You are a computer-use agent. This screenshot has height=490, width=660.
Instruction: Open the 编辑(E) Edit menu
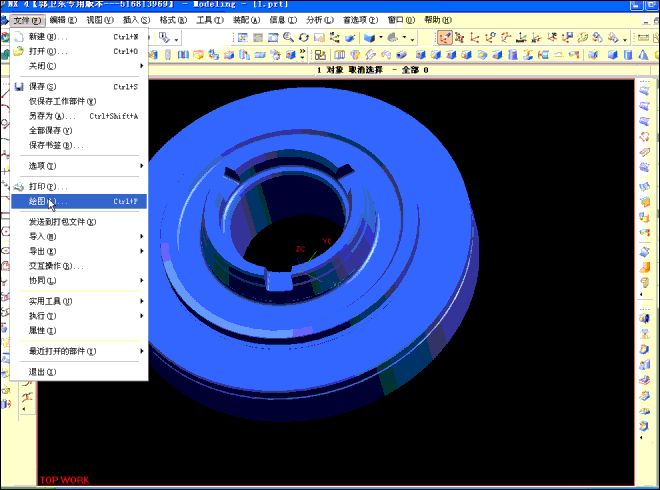(x=63, y=20)
